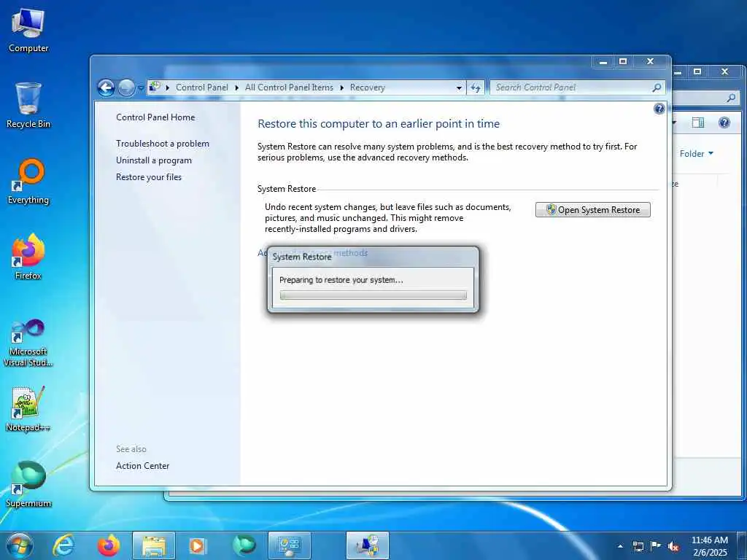Open Folder dropdown in background window

coord(696,154)
